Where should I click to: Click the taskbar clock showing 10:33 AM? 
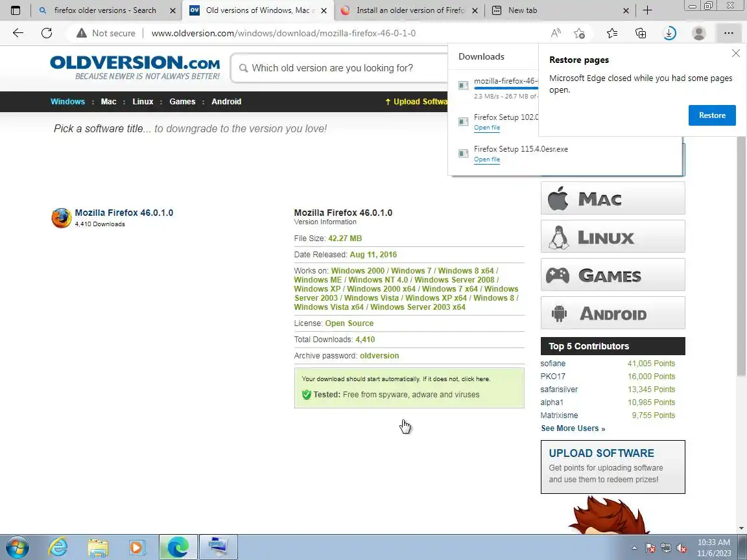(x=714, y=548)
